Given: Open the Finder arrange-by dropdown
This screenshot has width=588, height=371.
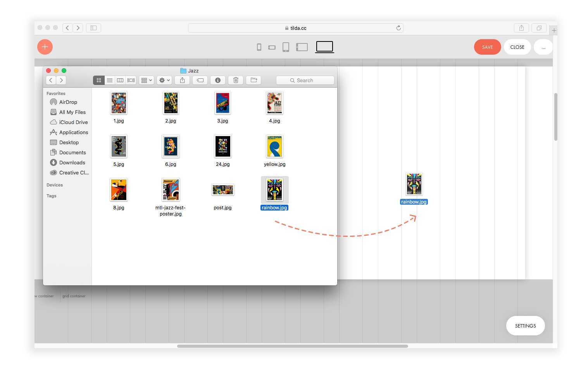Looking at the screenshot, I should 147,80.
